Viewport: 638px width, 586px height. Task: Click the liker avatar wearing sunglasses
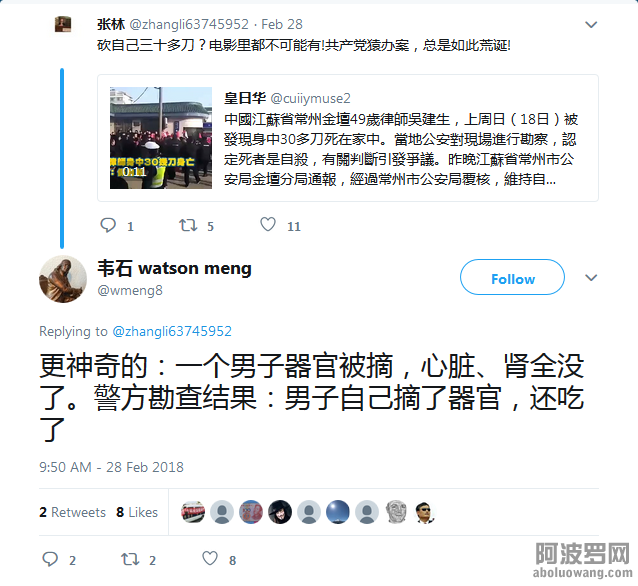pos(425,512)
